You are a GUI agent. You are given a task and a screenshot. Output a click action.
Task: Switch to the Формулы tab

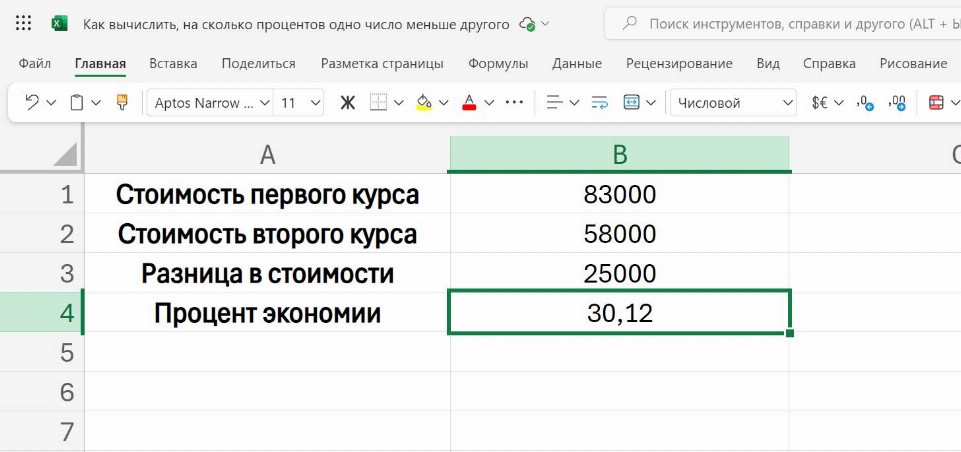click(498, 64)
